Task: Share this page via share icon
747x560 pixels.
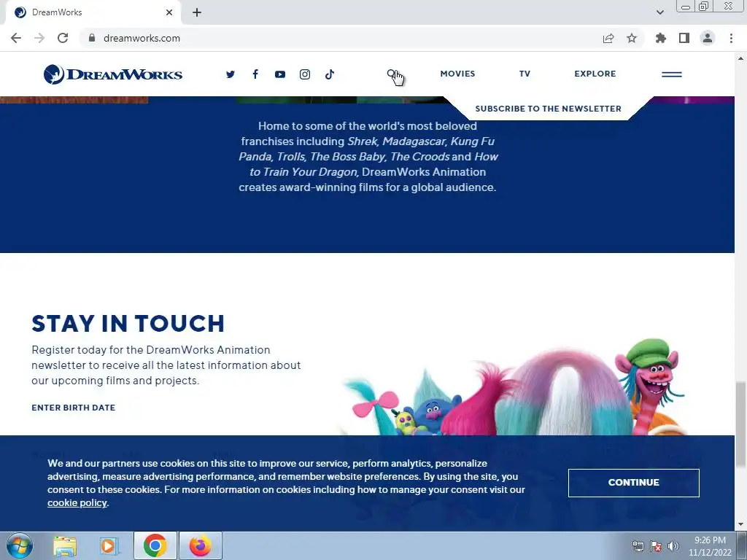Action: 608,38
